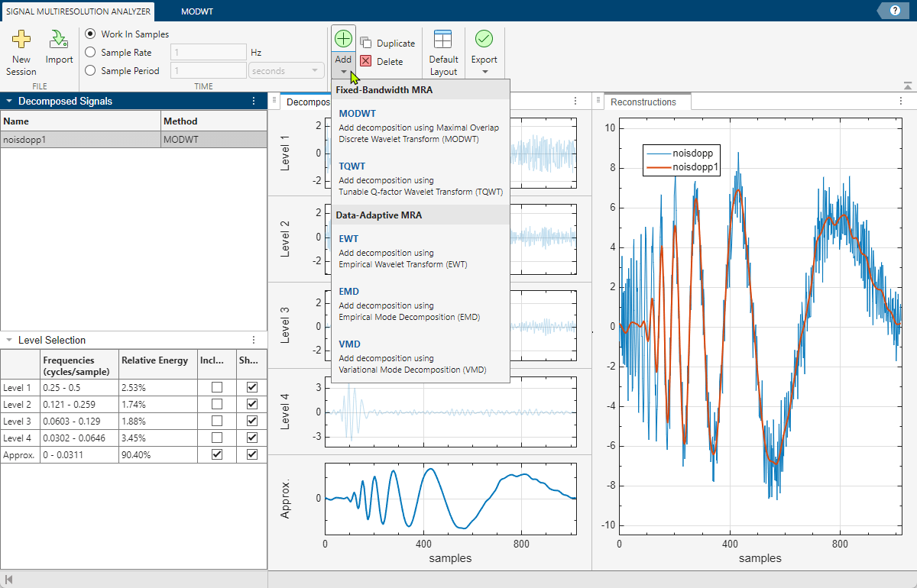The image size is (917, 588).
Task: Open the seconds units dropdown
Action: [x=286, y=71]
